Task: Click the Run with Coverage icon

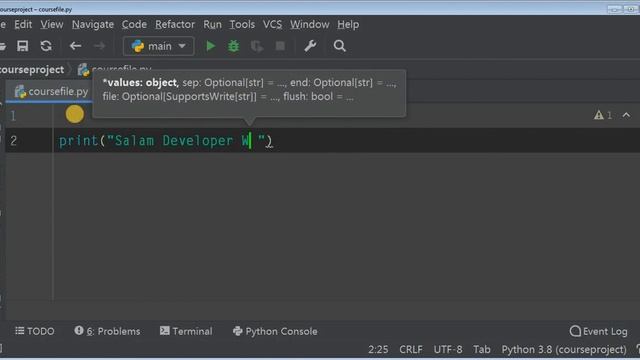Action: click(x=257, y=46)
